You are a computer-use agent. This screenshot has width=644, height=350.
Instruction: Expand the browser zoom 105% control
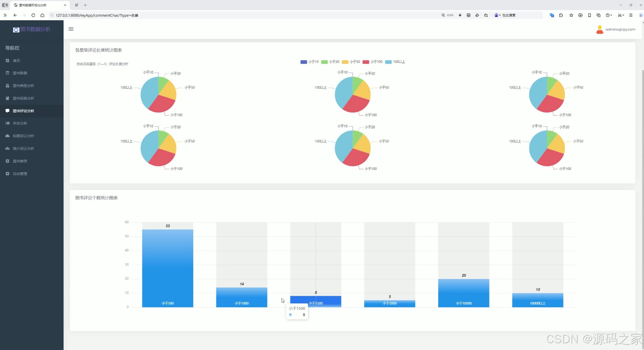coord(447,15)
